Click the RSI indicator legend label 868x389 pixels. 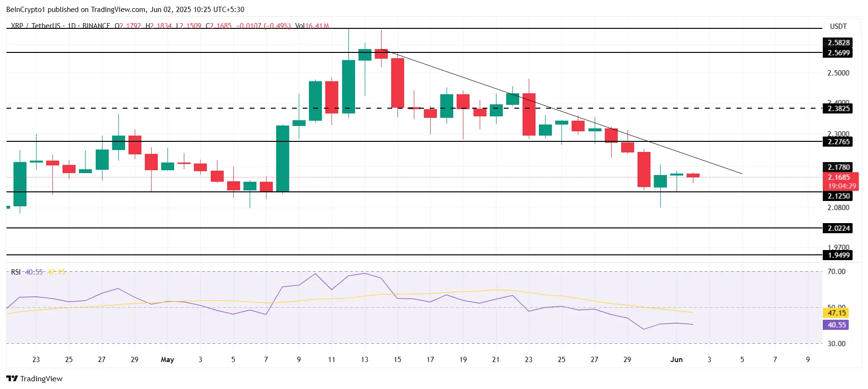(x=16, y=272)
